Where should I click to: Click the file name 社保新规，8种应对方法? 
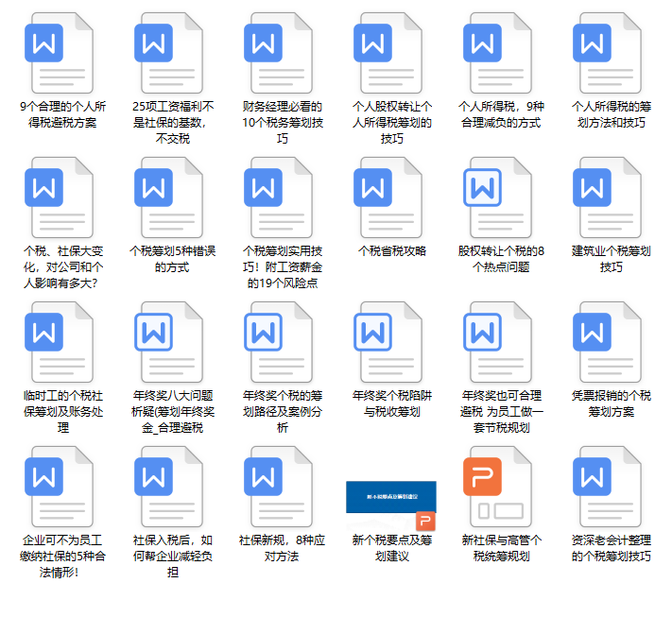coord(282,548)
